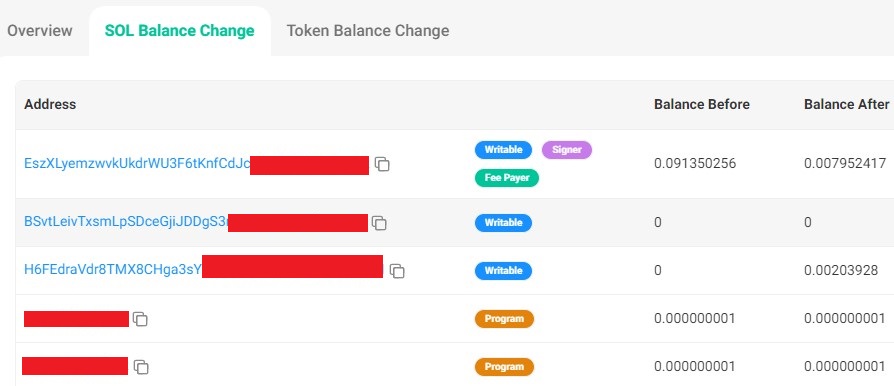894x386 pixels.
Task: Switch to the Overview tab
Action: click(x=40, y=30)
